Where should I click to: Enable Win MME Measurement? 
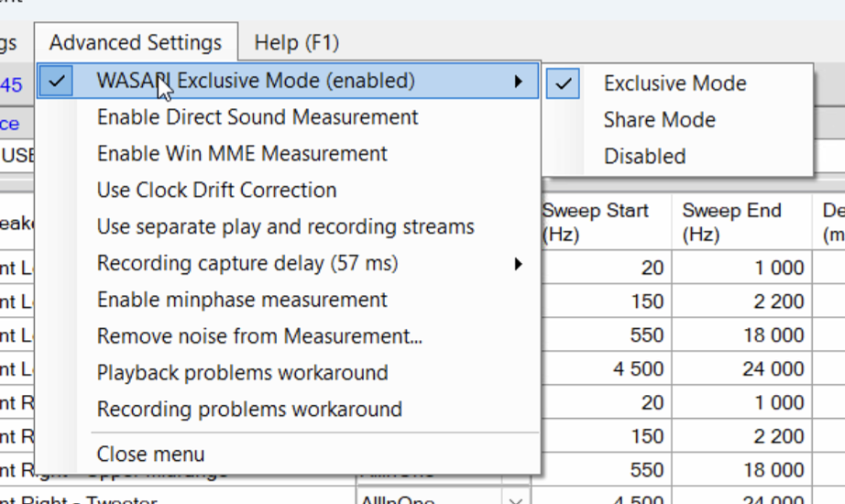tap(242, 154)
